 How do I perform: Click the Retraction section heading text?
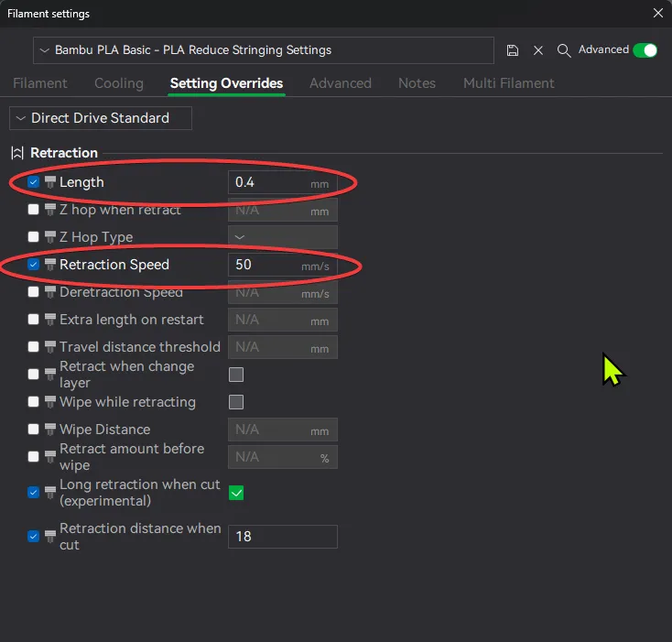click(x=64, y=153)
